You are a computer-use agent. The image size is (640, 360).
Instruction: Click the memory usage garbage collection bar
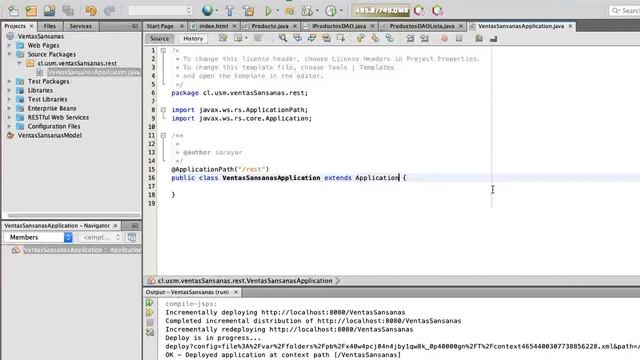380,11
